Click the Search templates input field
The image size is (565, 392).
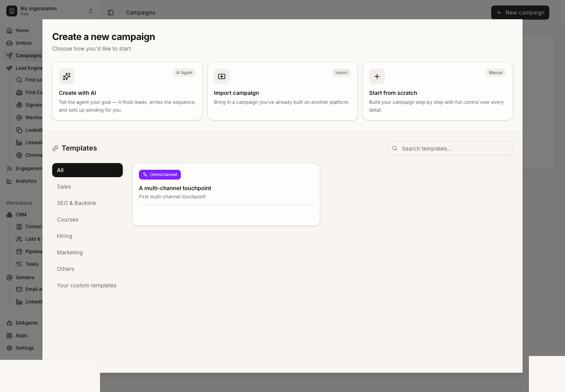450,148
